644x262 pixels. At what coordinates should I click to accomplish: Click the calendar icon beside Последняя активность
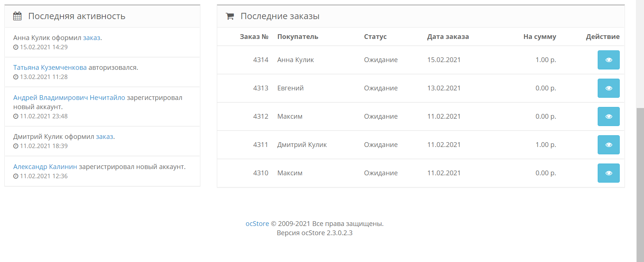click(x=17, y=16)
